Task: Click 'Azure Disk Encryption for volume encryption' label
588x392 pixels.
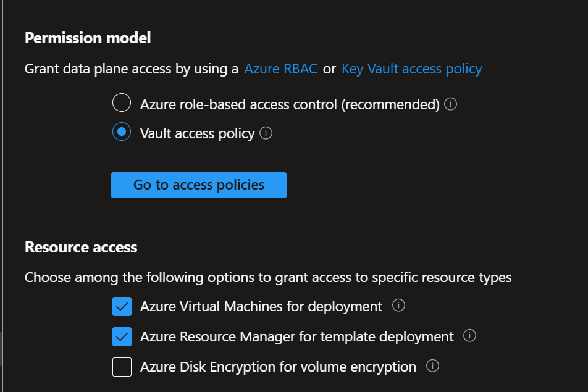Action: point(278,367)
